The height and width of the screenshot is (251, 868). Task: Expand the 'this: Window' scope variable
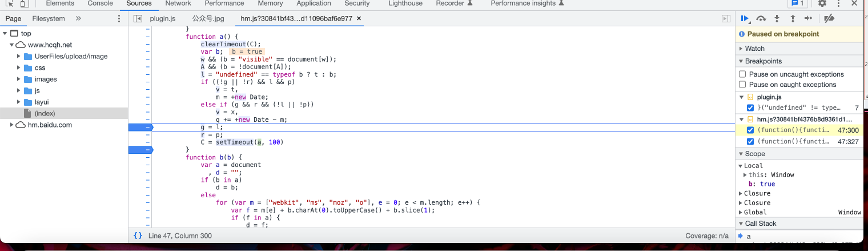[745, 175]
